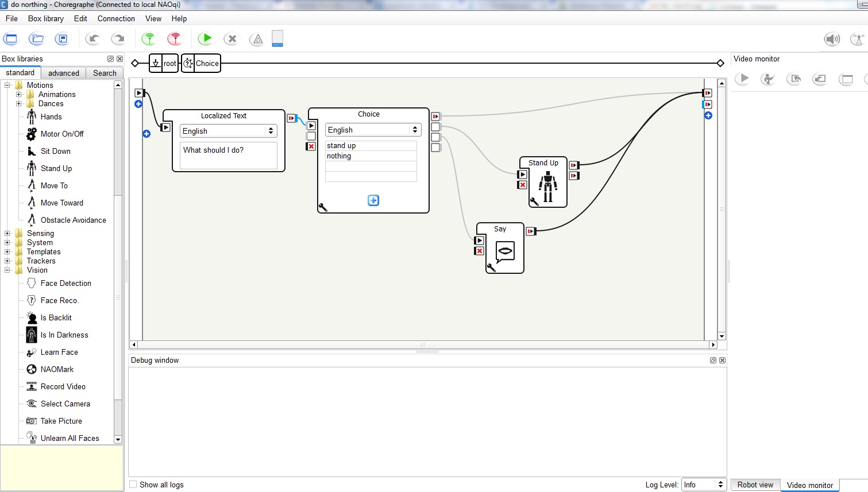Switch to the Search library tab

point(105,73)
